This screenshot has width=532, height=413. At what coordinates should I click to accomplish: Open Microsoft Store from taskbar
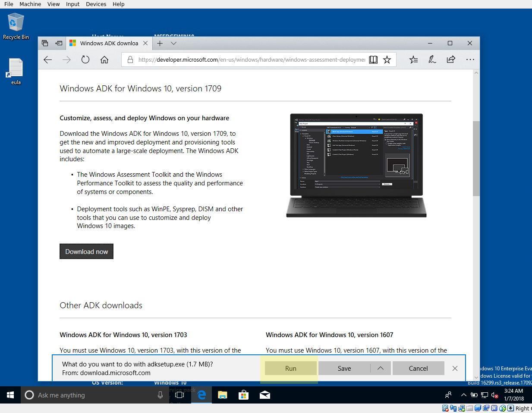pos(243,395)
